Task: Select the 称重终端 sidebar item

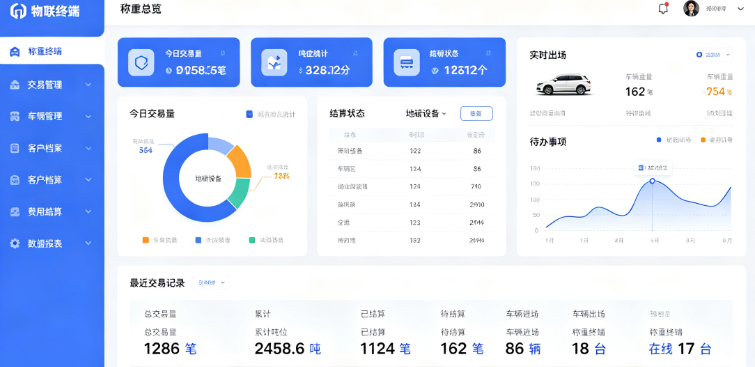Action: pos(51,52)
